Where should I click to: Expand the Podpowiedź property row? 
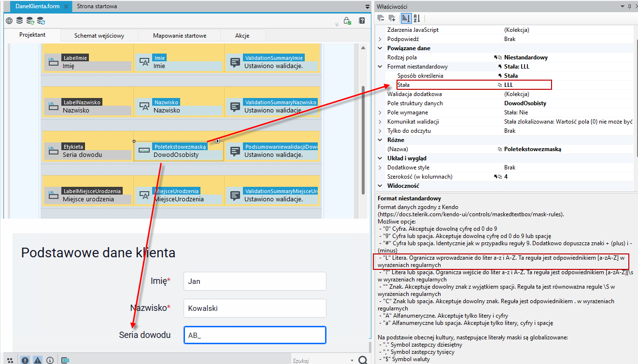pyautogui.click(x=380, y=39)
